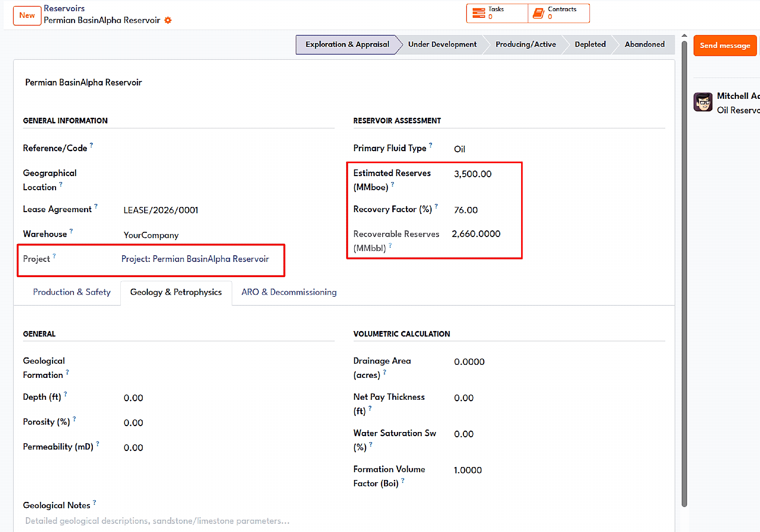Click the help icon next to Geological Notes
Viewport: 760px width, 532px height.
point(94,502)
